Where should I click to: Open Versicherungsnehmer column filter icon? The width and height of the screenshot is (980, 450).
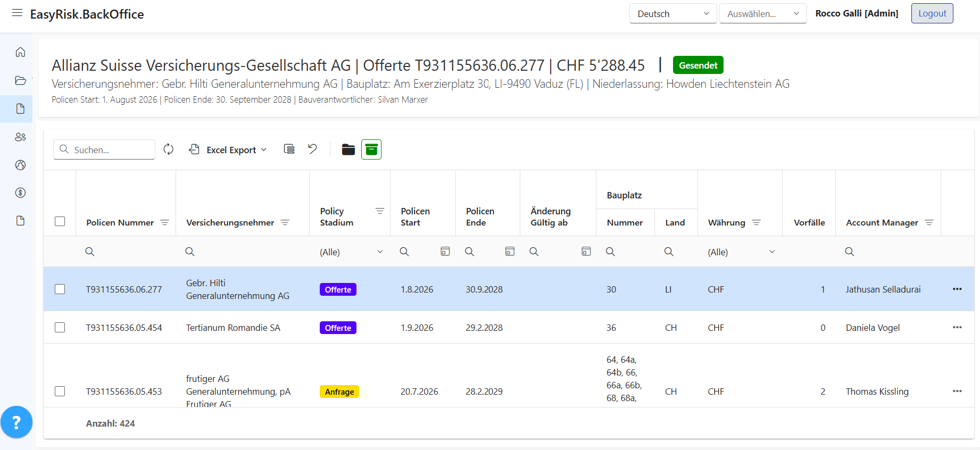[285, 222]
